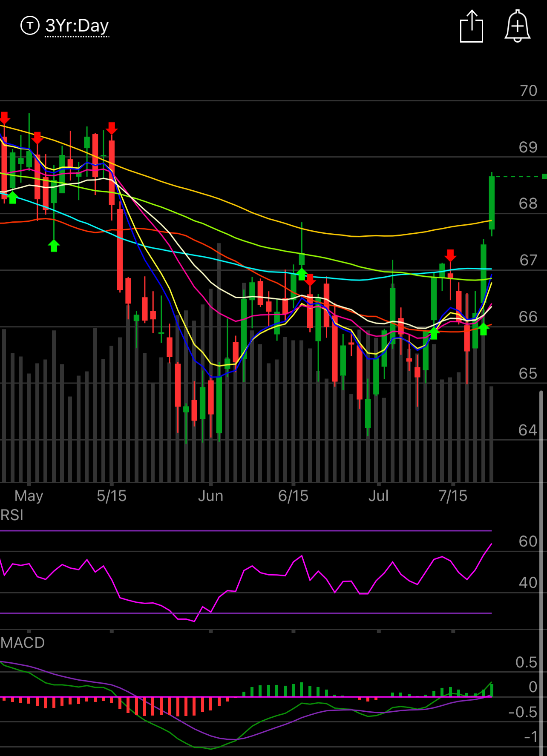Viewport: 547px width, 756px height.
Task: Tap the circled T icon
Action: click(x=30, y=26)
